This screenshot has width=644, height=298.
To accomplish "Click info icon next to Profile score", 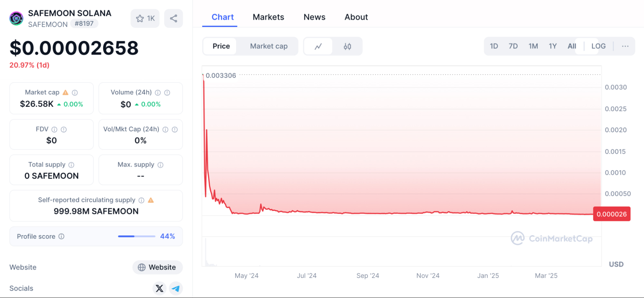I will (x=61, y=236).
